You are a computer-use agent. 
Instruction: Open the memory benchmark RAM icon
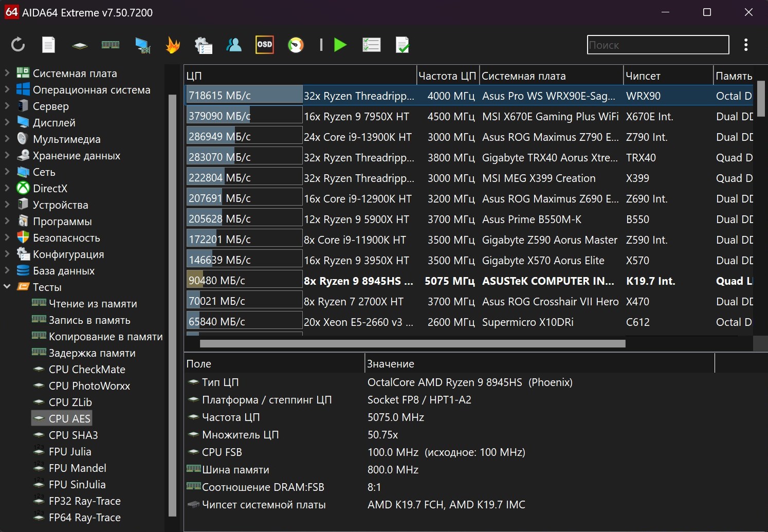(110, 45)
